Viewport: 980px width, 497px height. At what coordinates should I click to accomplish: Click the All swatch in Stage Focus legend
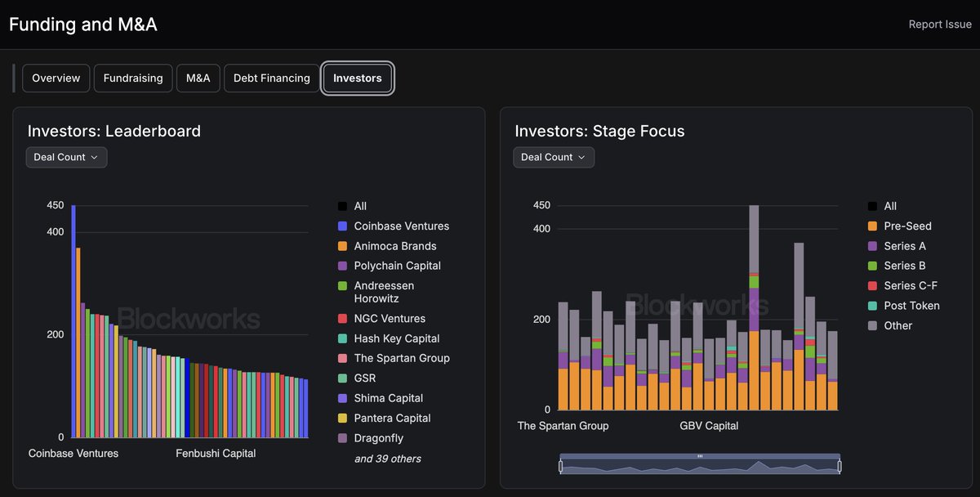click(873, 207)
